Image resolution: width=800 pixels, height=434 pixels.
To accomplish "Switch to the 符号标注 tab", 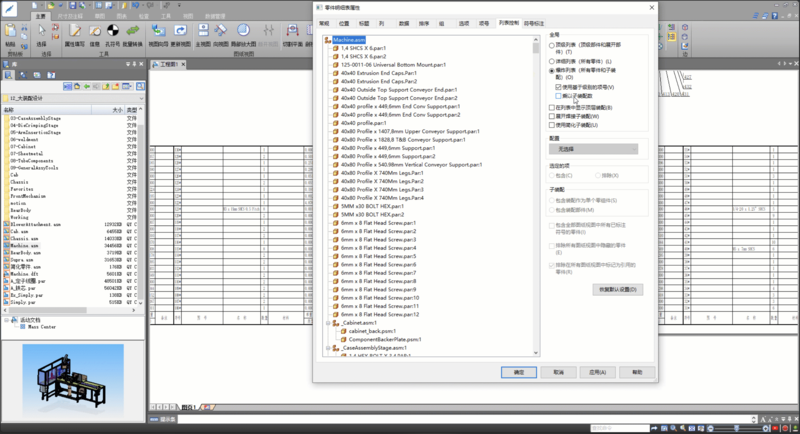I will 534,23.
